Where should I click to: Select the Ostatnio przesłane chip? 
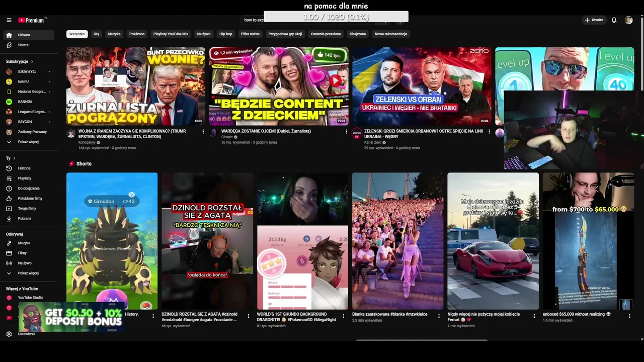pyautogui.click(x=326, y=34)
